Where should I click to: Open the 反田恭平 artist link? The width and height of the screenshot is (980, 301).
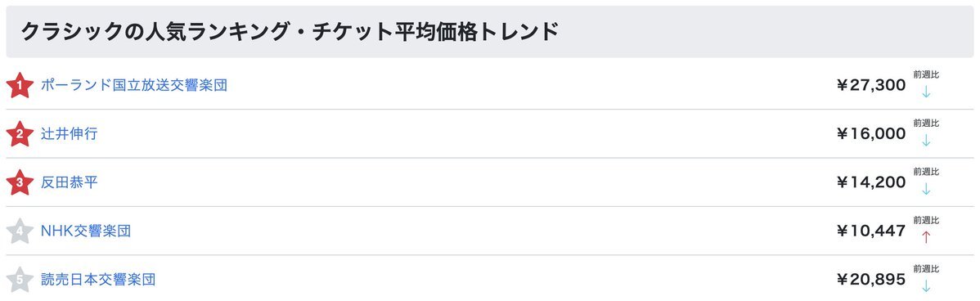tap(69, 183)
